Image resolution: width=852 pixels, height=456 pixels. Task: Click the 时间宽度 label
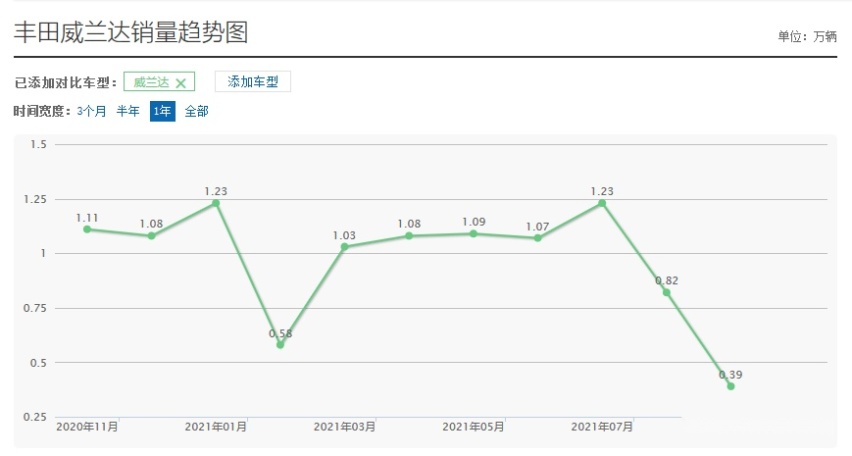point(42,111)
